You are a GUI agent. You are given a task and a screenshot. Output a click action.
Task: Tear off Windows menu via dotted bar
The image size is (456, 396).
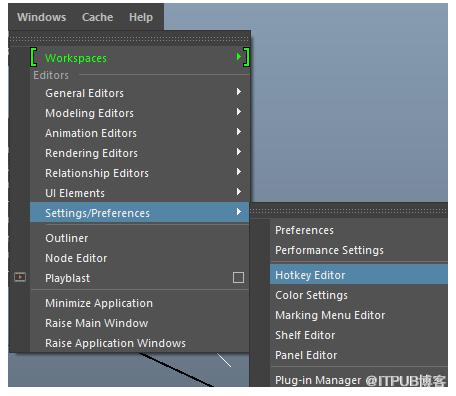point(130,41)
